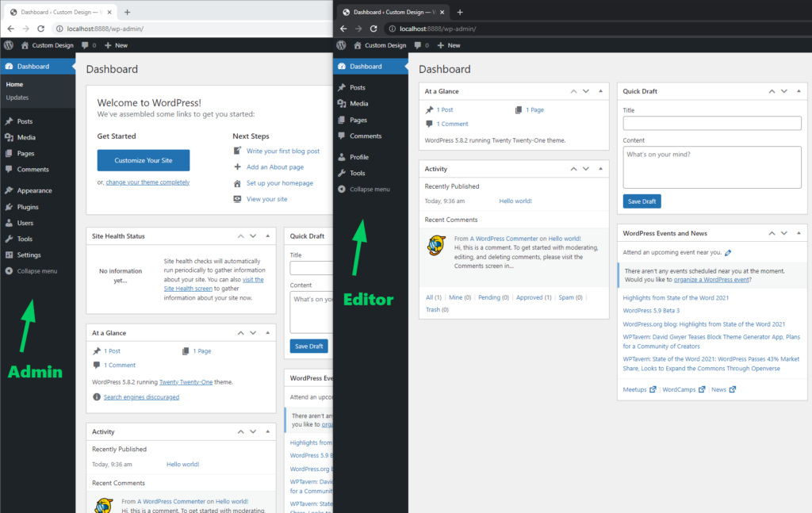Open Comments menu in Admin sidebar

pos(33,169)
